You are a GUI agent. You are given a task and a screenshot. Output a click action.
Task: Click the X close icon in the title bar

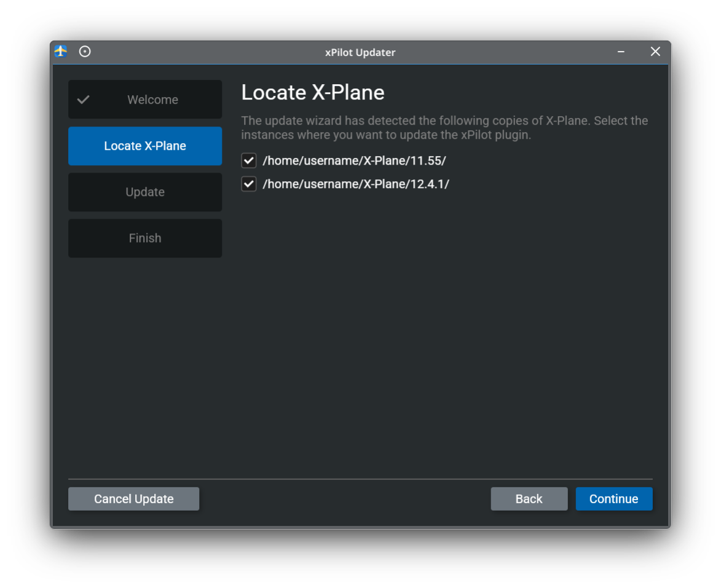coord(655,52)
